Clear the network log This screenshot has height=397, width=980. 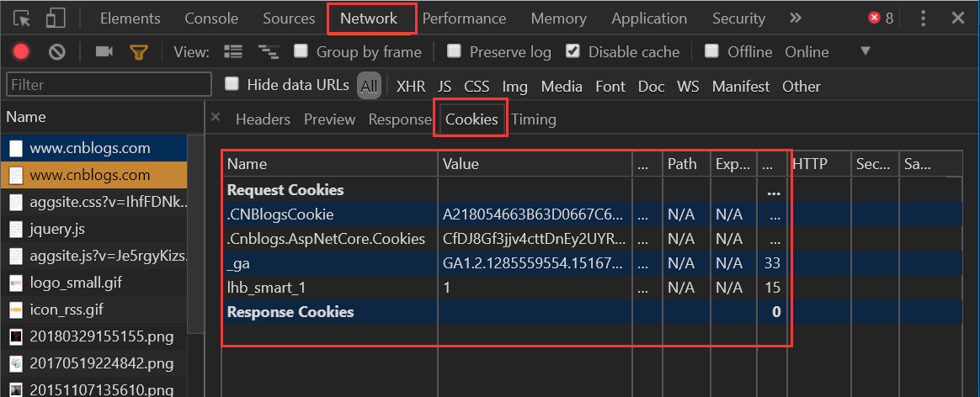coord(57,52)
